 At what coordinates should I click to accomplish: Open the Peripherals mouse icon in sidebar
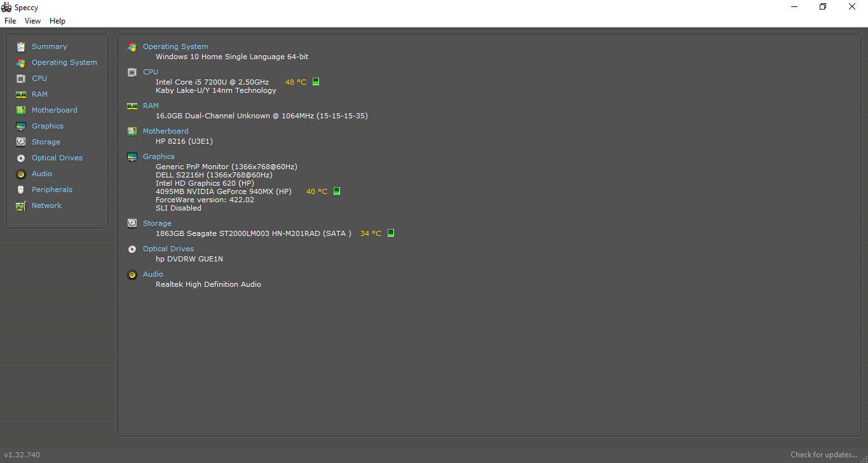click(x=21, y=190)
